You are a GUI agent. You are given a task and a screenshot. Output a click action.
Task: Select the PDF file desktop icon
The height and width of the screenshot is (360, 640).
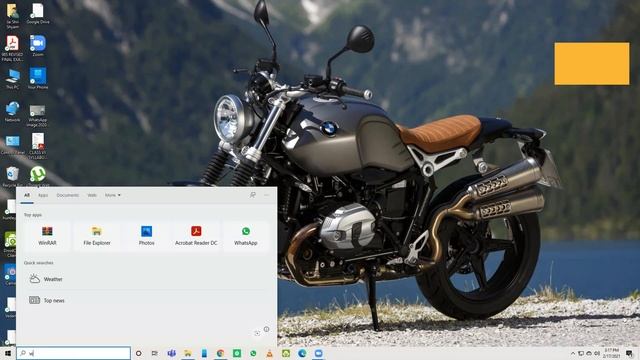click(x=12, y=48)
